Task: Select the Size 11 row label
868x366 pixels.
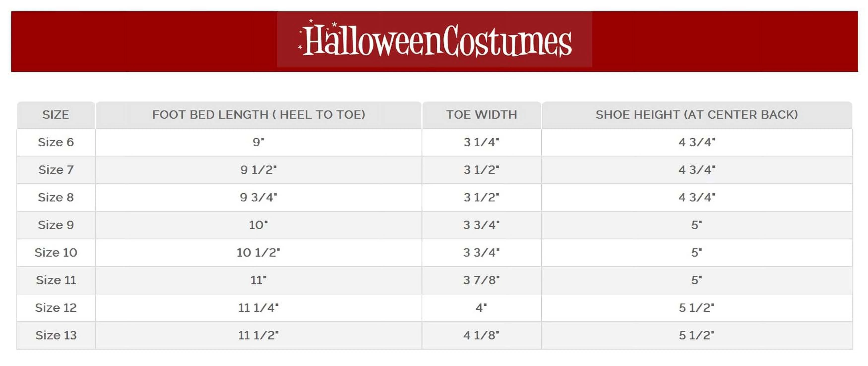Action: 56,280
